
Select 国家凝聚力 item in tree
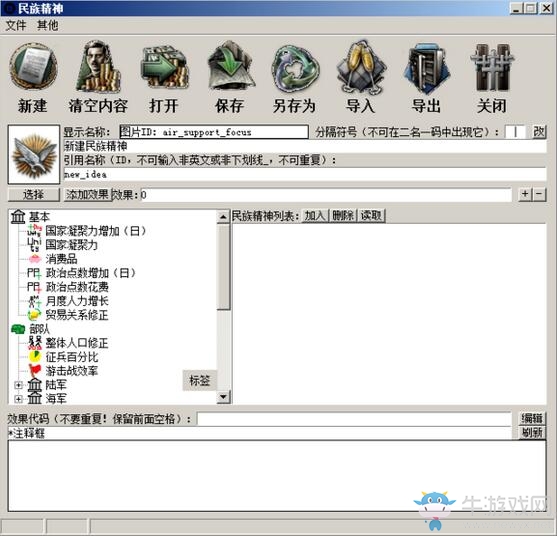tap(71, 245)
